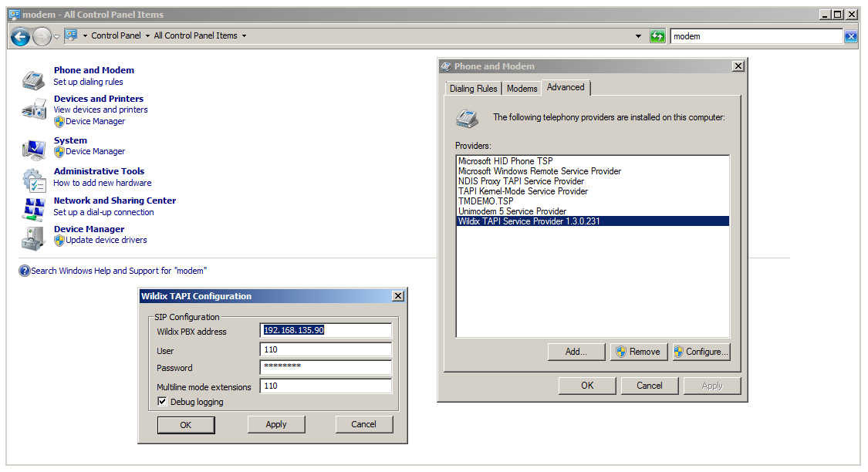Select Microsoft HID Phone TSP provider
This screenshot has width=868, height=472.
point(593,161)
